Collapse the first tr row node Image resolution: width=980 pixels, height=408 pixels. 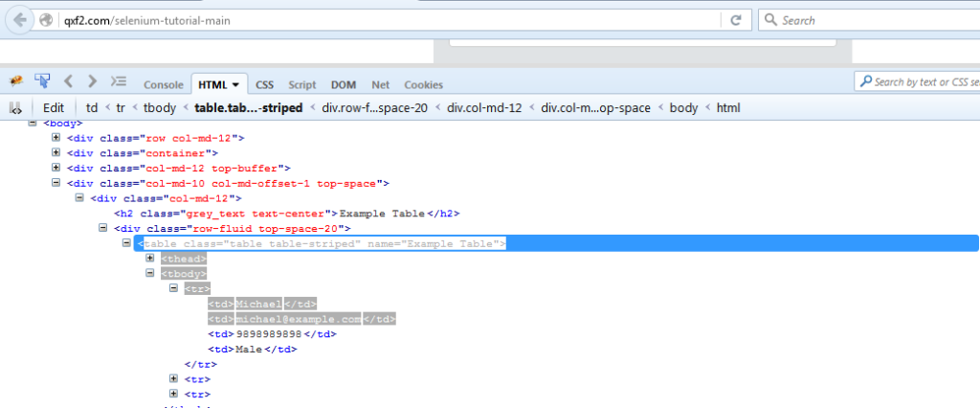(x=173, y=288)
